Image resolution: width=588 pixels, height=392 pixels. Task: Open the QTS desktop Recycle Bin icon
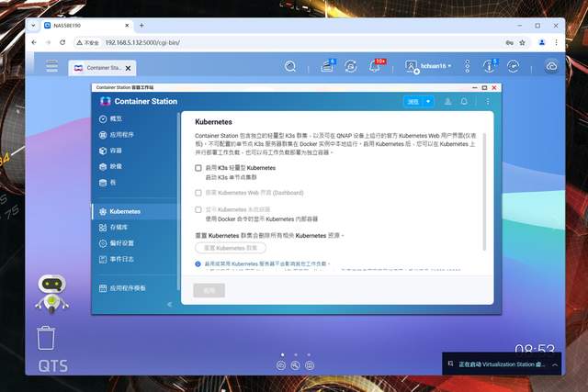click(x=46, y=338)
